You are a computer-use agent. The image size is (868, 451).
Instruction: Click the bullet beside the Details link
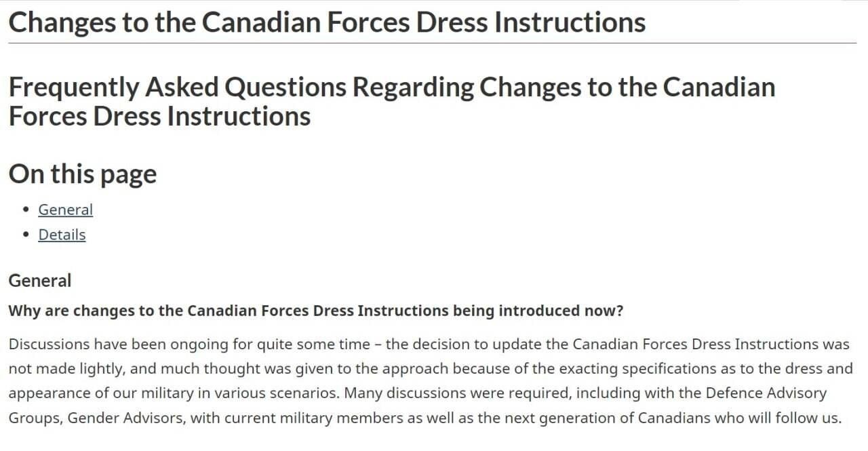tap(26, 235)
